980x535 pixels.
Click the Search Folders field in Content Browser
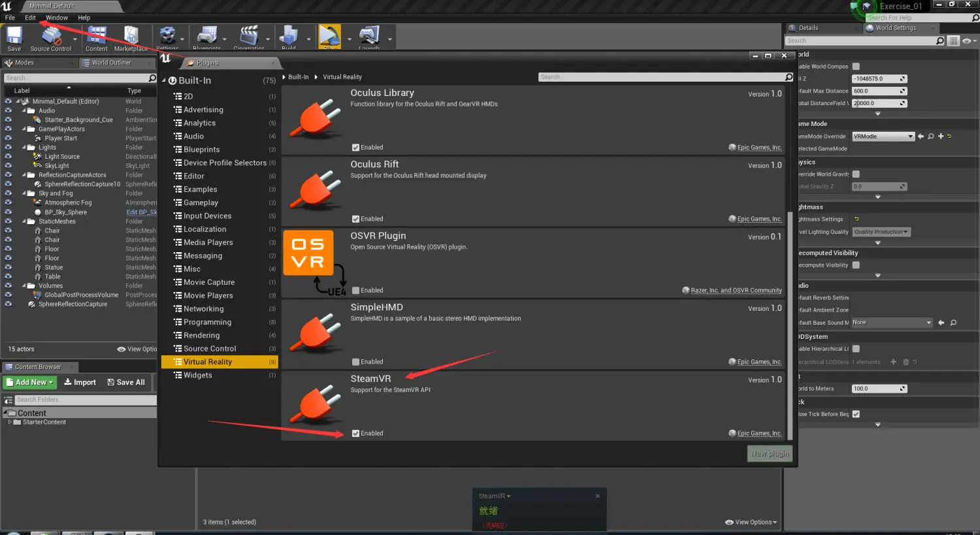point(86,400)
